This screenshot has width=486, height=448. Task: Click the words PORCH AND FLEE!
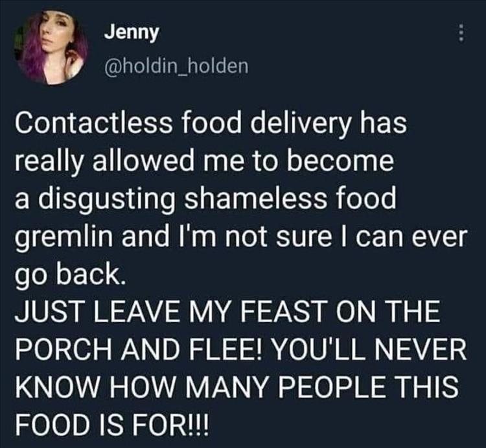(139, 350)
